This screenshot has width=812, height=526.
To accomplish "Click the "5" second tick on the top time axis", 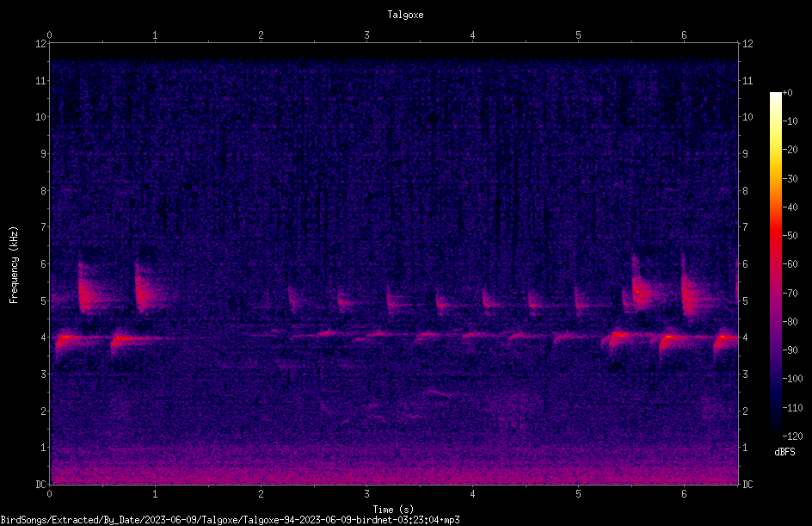I will click(578, 35).
